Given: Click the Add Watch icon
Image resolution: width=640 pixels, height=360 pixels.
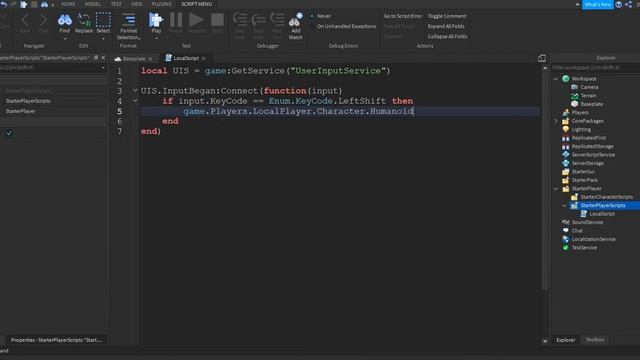Looking at the screenshot, I should pos(296,20).
